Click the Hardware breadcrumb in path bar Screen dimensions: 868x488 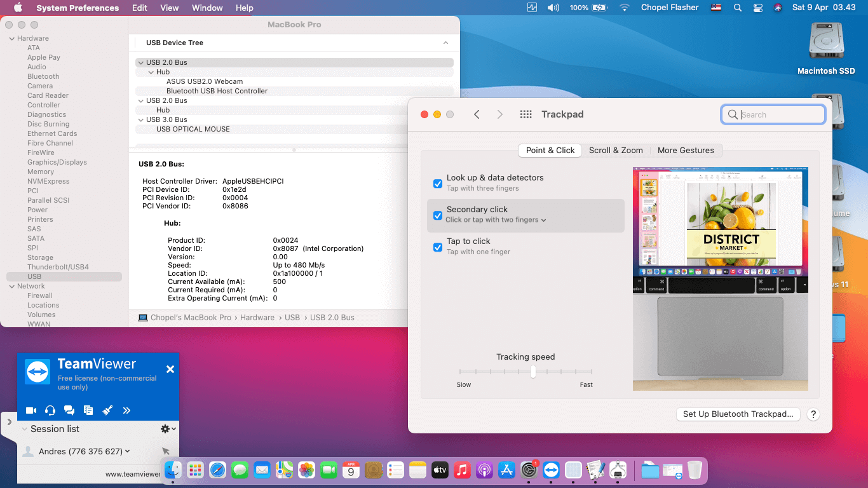coord(257,318)
